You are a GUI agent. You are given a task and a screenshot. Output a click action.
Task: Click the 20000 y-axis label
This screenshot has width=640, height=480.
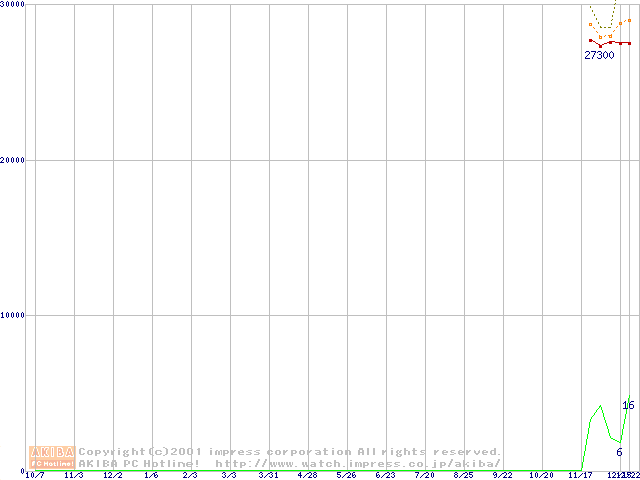13,160
